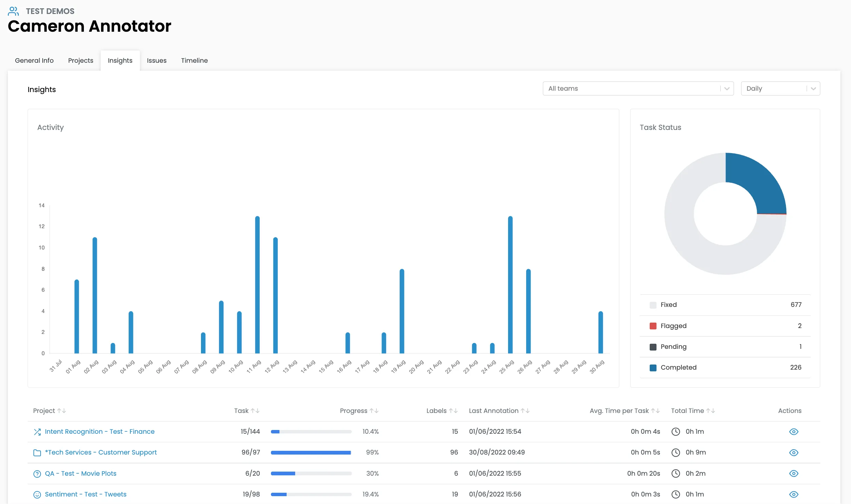This screenshot has width=851, height=504.
Task: Click the clock icon in Tech Services row
Action: pos(676,453)
